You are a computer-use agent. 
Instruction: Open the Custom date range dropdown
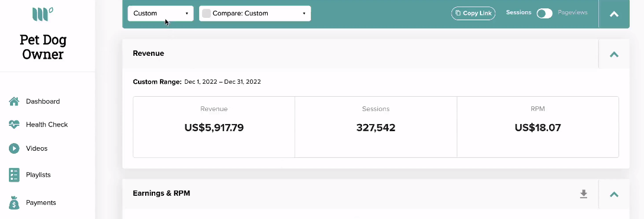pos(161,13)
